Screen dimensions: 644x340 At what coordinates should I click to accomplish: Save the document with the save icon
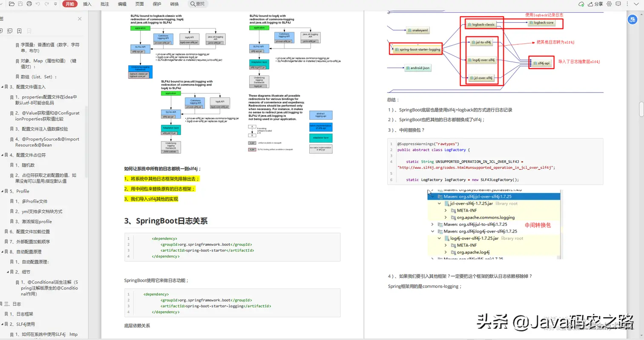pyautogui.click(x=20, y=4)
